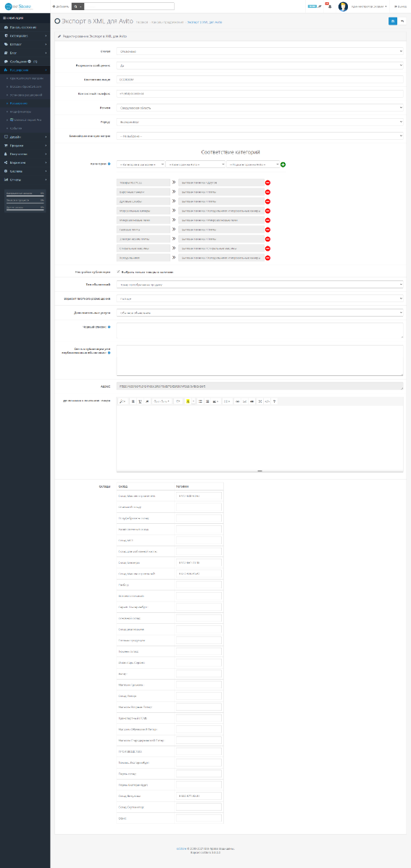Click into the Контактное лицо field

click(260, 80)
